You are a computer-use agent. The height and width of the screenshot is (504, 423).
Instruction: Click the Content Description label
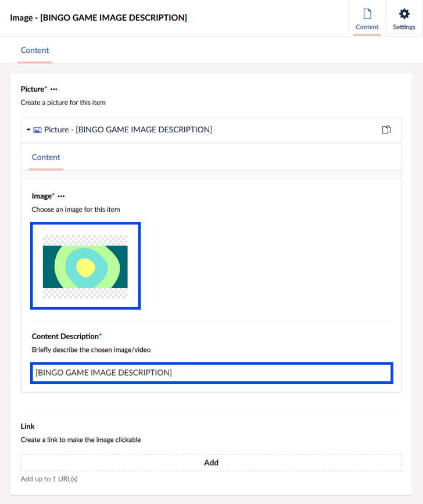[65, 336]
